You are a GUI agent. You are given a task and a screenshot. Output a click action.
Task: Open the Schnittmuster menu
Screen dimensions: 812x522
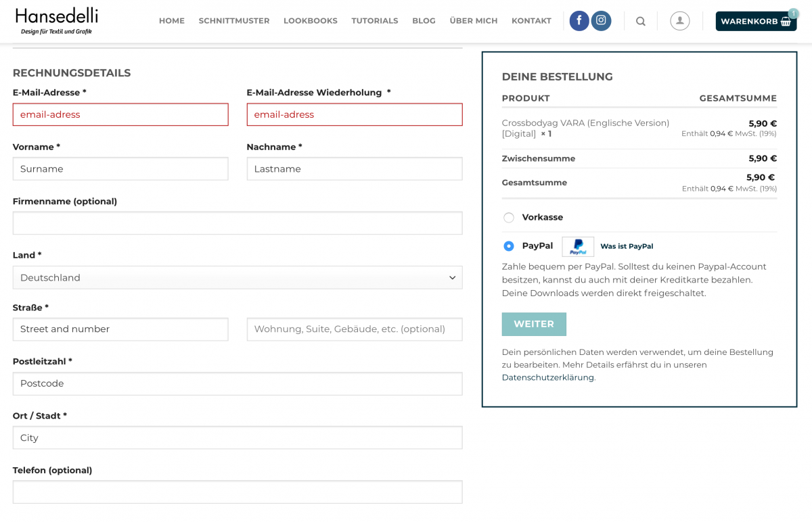click(x=234, y=21)
